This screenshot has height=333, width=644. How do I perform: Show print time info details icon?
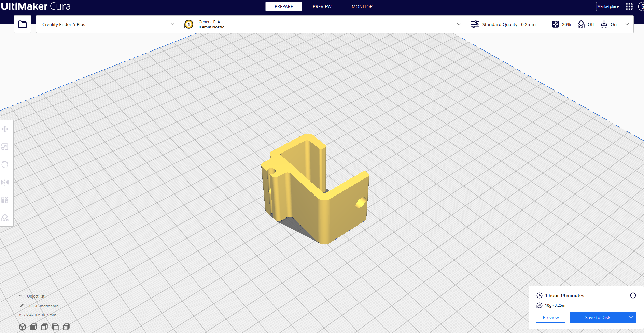click(633, 295)
